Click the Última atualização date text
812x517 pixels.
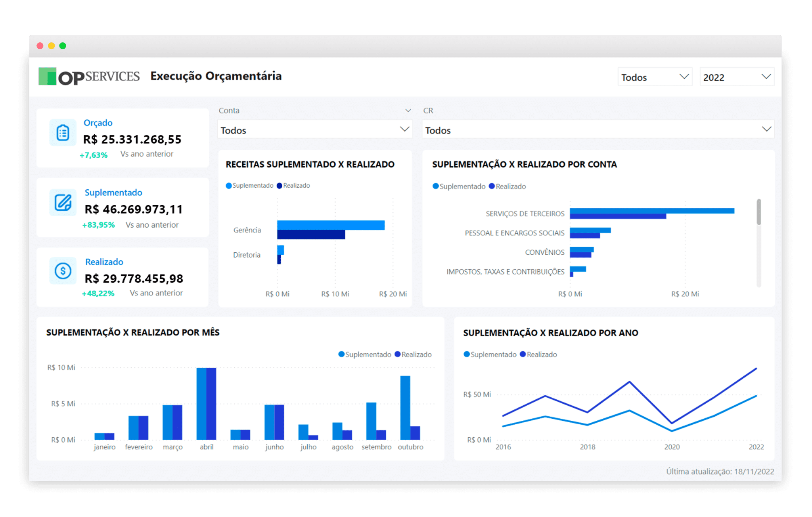(720, 471)
